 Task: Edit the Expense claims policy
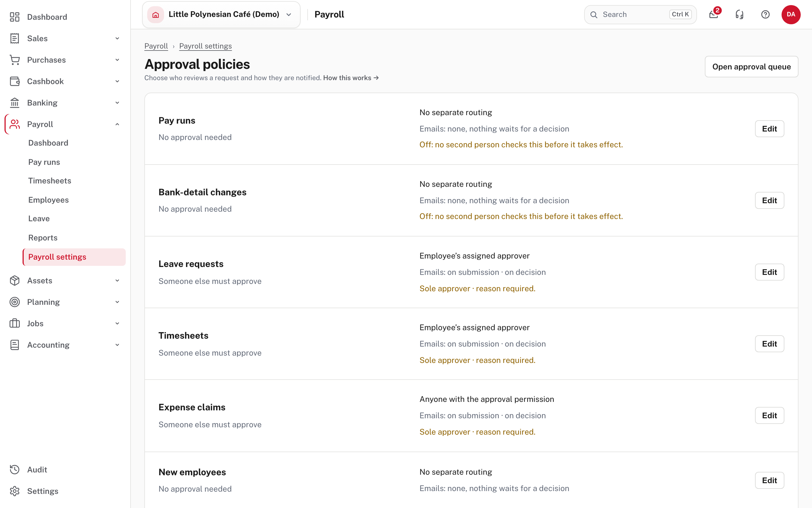[769, 416]
